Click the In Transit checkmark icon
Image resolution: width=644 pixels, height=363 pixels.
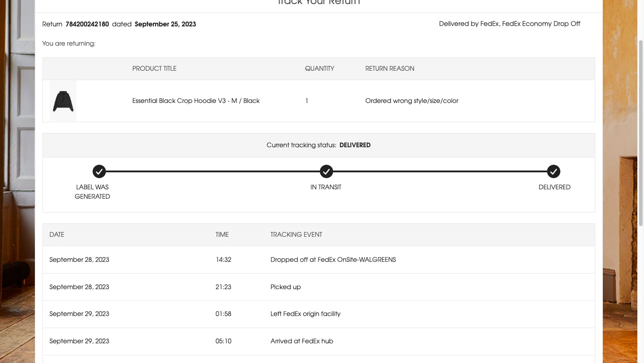(x=326, y=171)
